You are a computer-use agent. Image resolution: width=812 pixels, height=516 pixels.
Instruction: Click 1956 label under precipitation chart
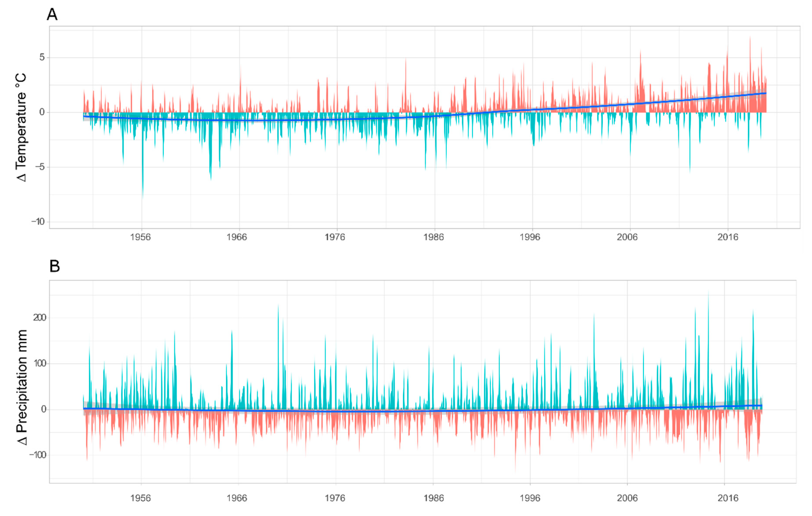pos(140,498)
